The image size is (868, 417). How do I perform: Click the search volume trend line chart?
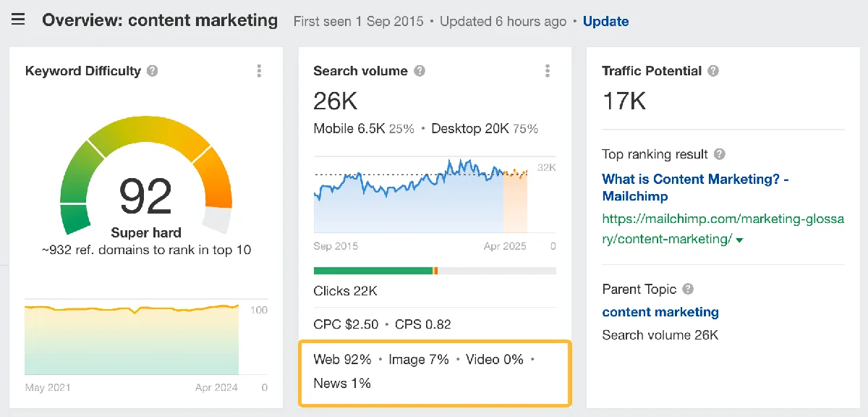[x=421, y=194]
